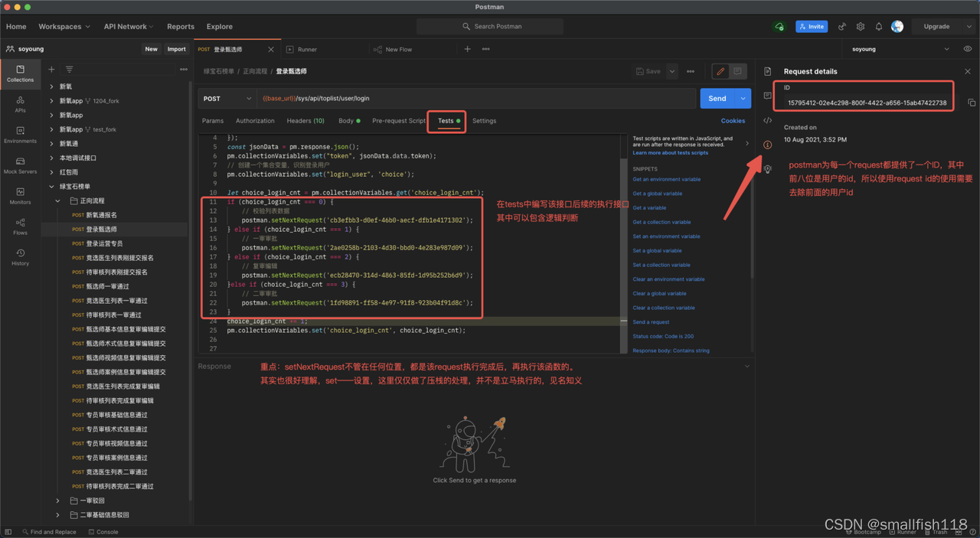Switch to build mode pencil icon
980x538 pixels.
click(x=720, y=71)
